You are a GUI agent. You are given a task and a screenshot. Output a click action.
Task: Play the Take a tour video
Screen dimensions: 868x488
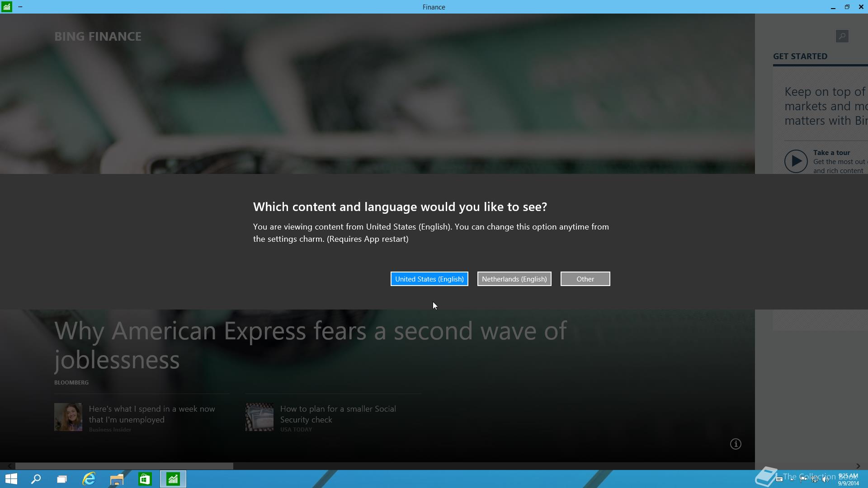(796, 161)
